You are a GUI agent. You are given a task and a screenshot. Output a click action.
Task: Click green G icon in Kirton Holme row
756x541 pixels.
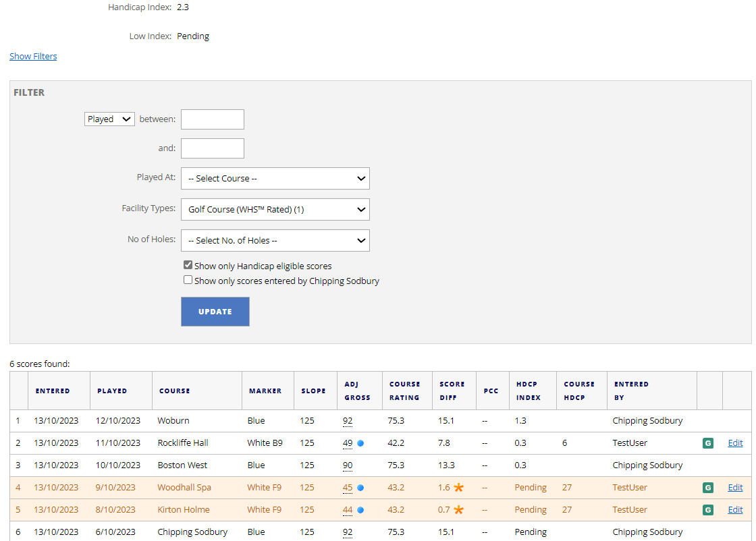707,510
